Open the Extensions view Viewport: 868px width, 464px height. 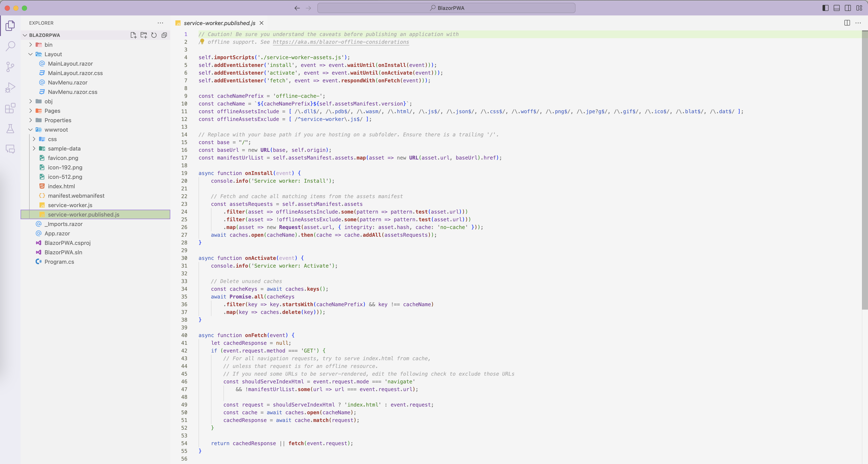[x=11, y=108]
